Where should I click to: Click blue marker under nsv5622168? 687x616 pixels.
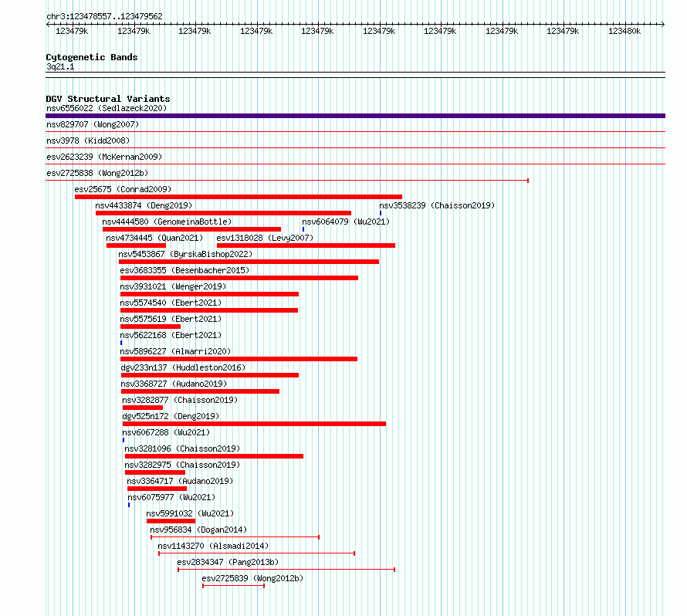121,343
